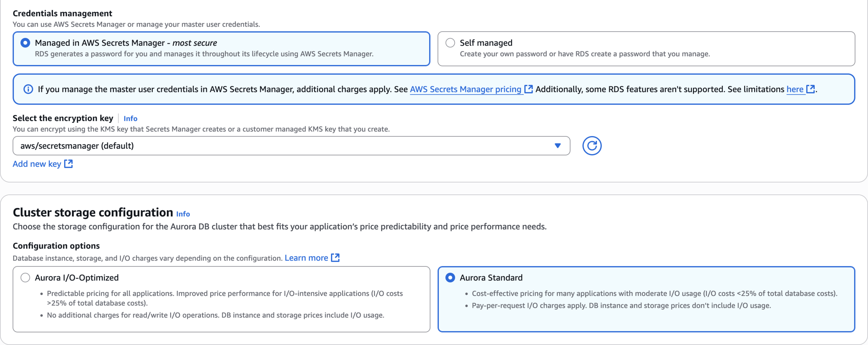Click the Add new key link
Image resolution: width=868 pixels, height=345 pixels.
coord(37,164)
